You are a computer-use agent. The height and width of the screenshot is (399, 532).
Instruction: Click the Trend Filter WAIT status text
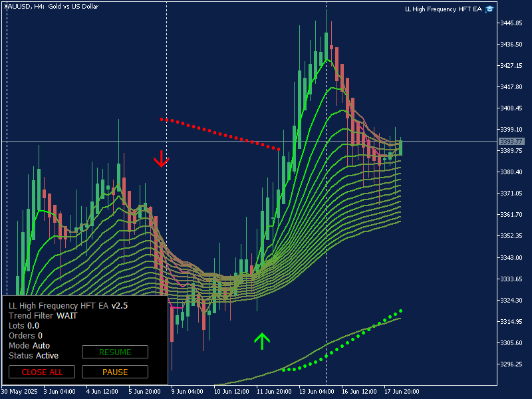pos(43,315)
